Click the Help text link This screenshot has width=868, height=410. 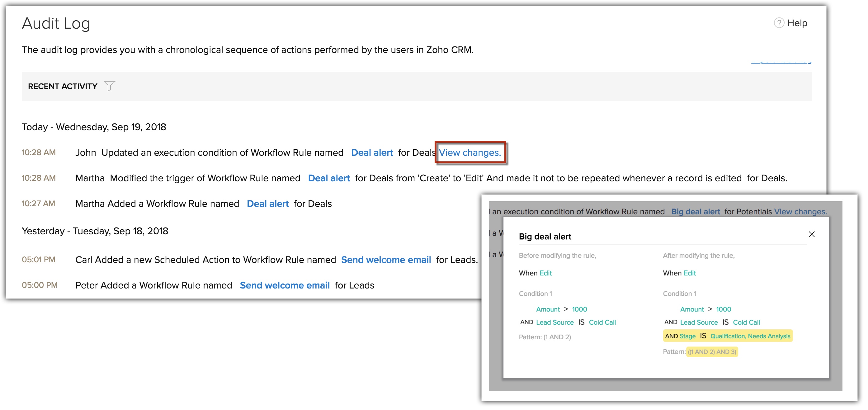pyautogui.click(x=797, y=23)
